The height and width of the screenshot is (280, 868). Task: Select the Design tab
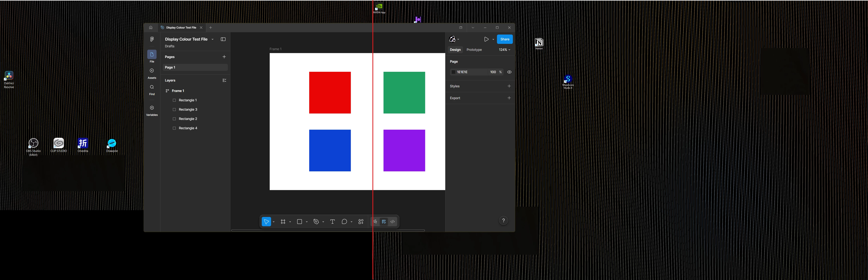coord(455,50)
